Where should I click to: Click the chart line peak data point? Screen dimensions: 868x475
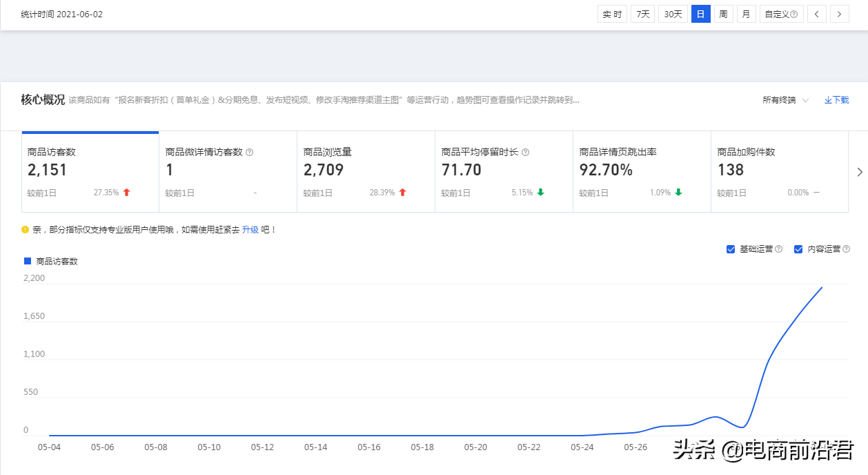pos(822,287)
